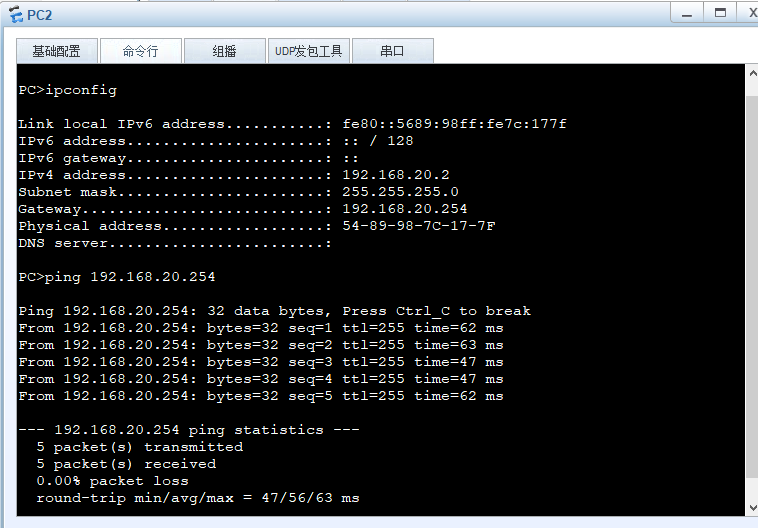Close the PC2 window
758x528 pixels.
tap(750, 14)
